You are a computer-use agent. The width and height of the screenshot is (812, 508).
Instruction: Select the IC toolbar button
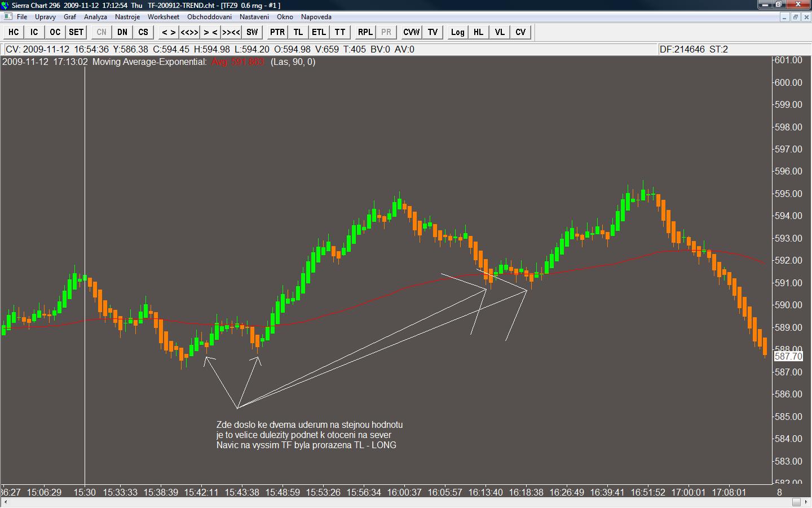click(x=34, y=32)
